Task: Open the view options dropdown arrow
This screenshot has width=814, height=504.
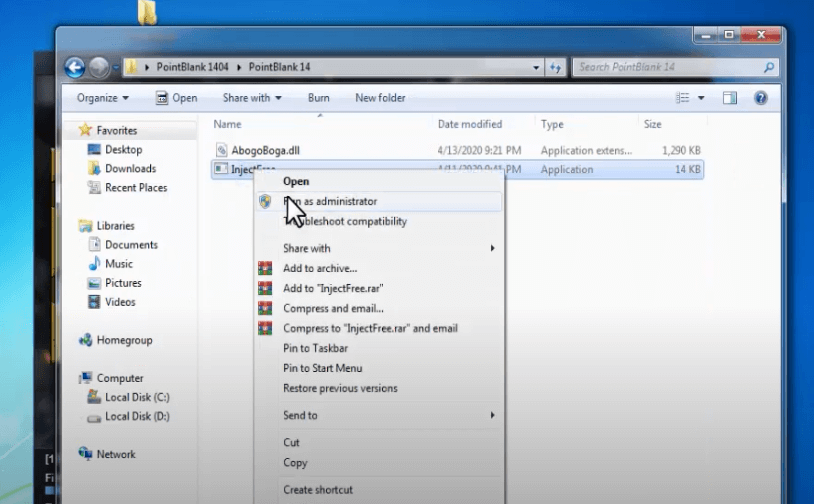Action: coord(701,98)
